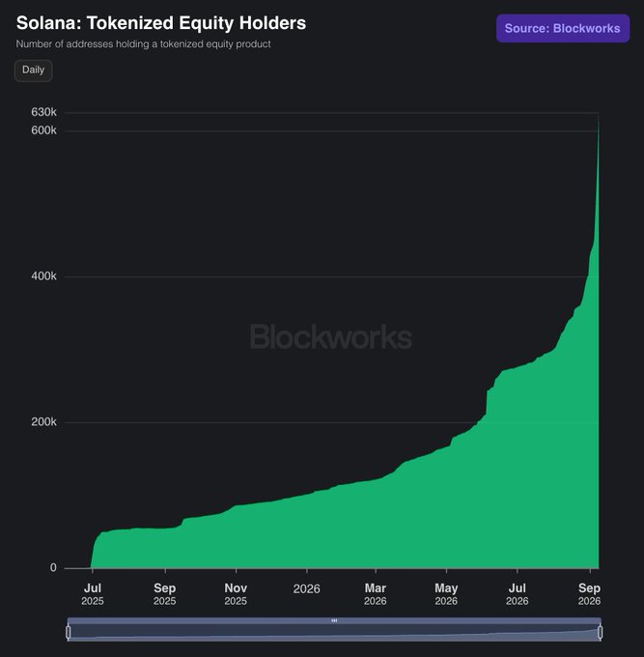Click the 2026 x-axis label

pyautogui.click(x=306, y=589)
